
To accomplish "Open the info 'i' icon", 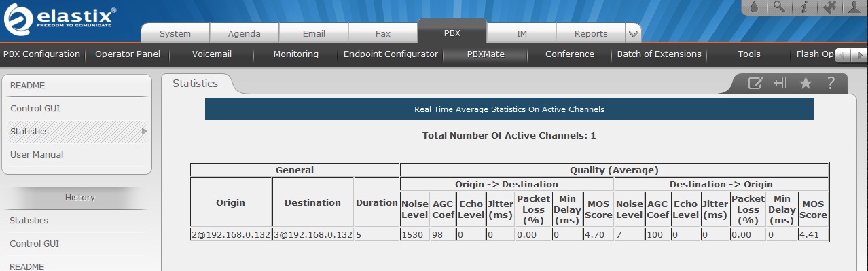I will [x=803, y=7].
